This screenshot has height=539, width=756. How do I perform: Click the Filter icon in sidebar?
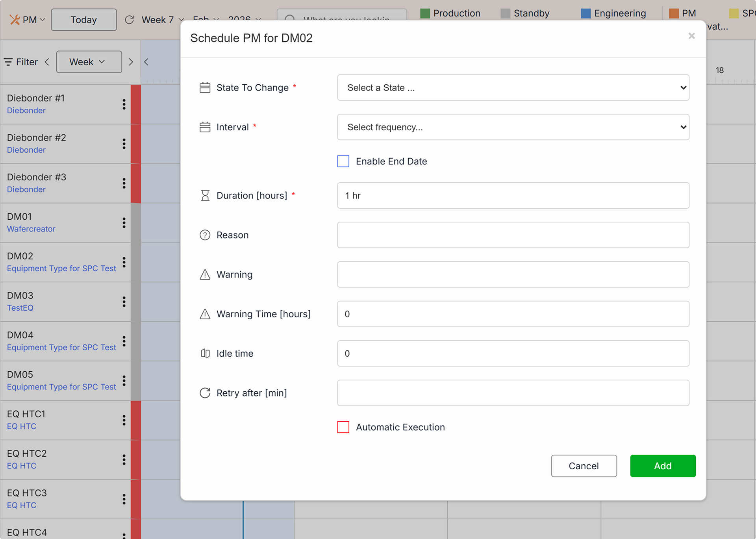[x=8, y=62]
